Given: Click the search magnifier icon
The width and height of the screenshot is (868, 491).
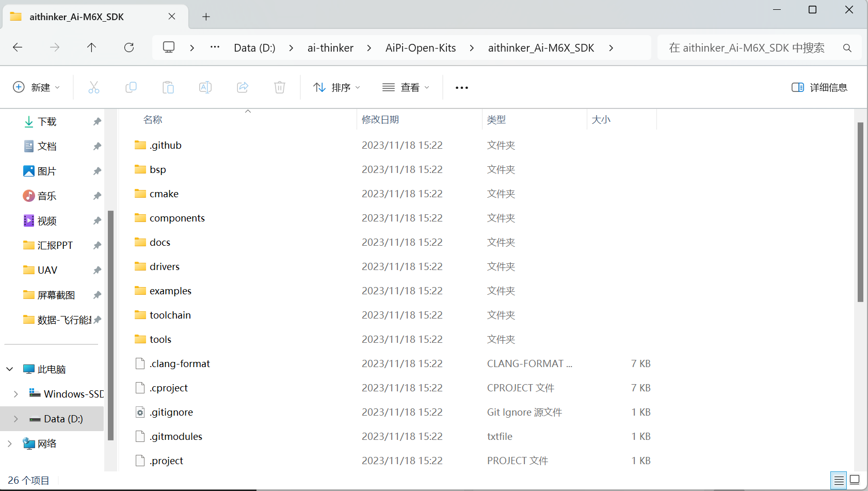Looking at the screenshot, I should coord(847,48).
